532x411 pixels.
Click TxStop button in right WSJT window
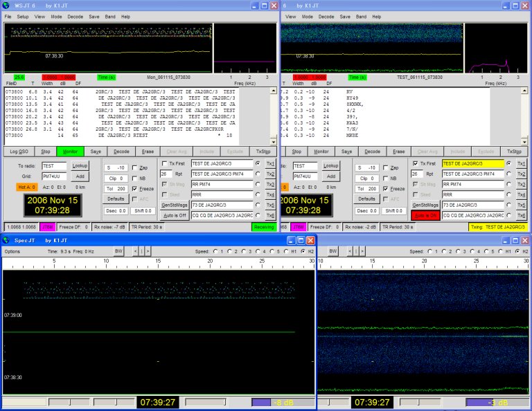pyautogui.click(x=514, y=152)
